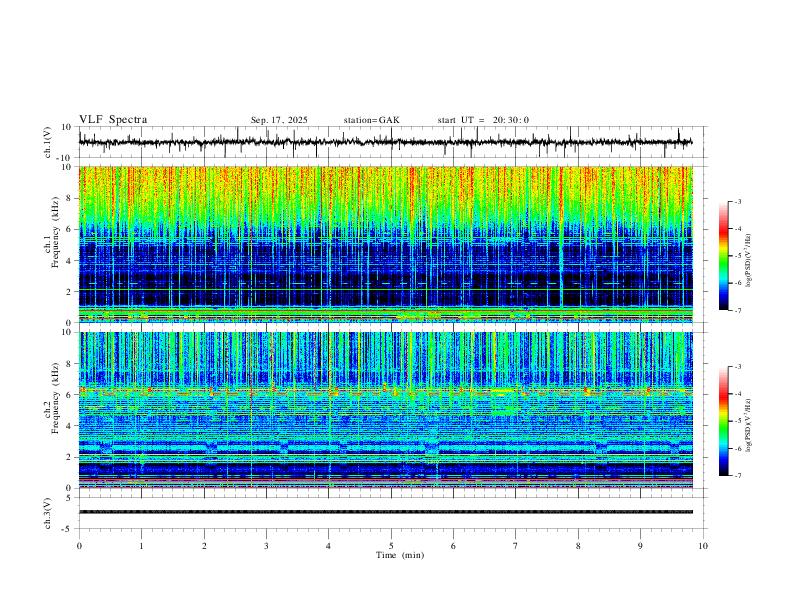Click the "2" tick on the time axis

click(204, 546)
